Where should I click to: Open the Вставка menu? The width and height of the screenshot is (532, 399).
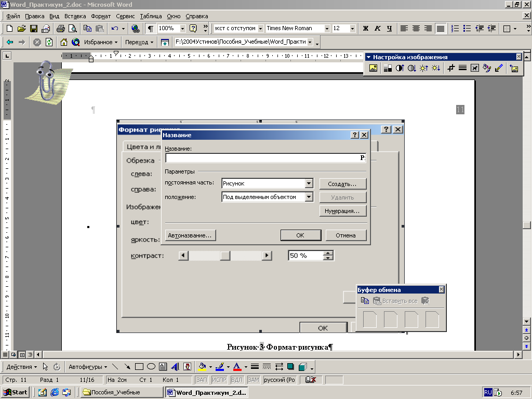point(75,16)
